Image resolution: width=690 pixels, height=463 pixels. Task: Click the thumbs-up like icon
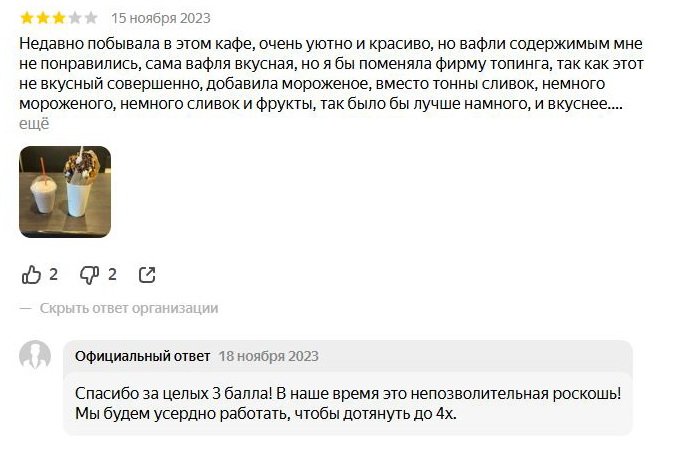(32, 274)
